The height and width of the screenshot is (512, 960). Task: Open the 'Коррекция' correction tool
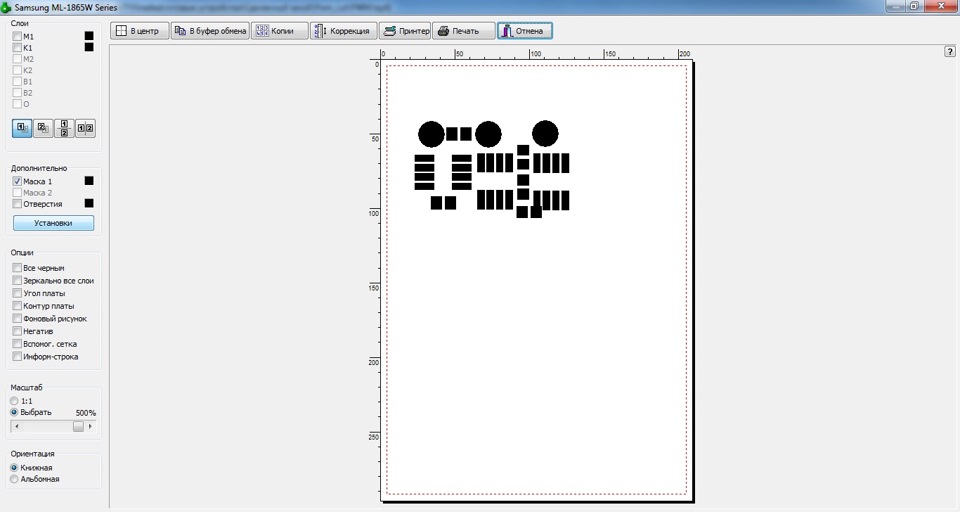(343, 31)
